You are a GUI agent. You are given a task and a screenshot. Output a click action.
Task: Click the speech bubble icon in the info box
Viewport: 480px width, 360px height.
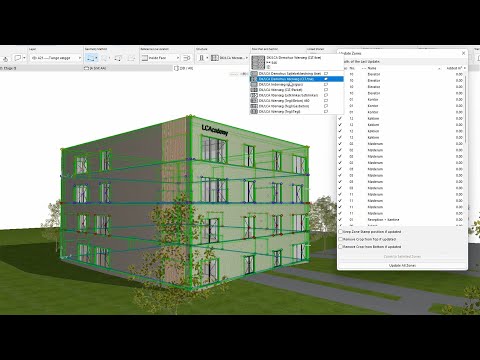coord(18,58)
